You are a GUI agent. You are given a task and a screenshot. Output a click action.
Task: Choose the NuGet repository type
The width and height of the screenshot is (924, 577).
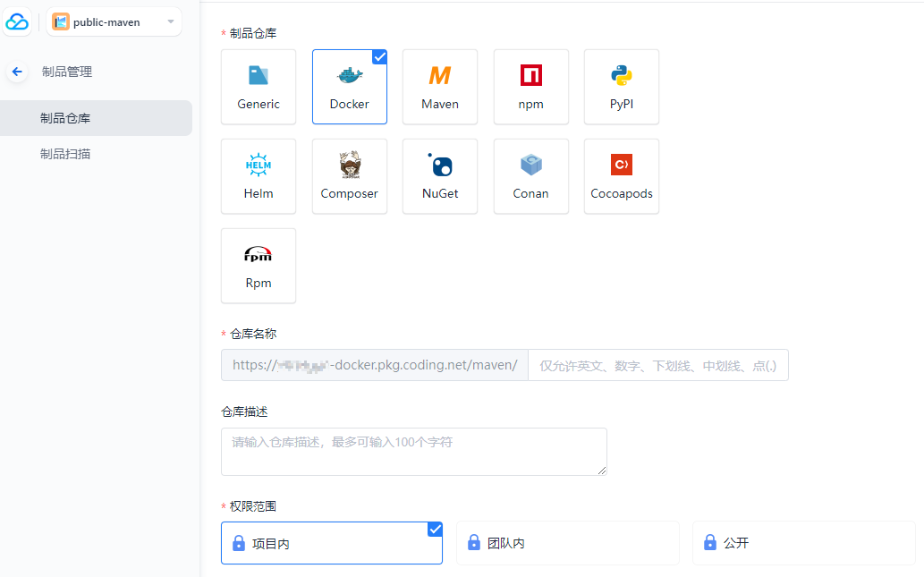(440, 177)
